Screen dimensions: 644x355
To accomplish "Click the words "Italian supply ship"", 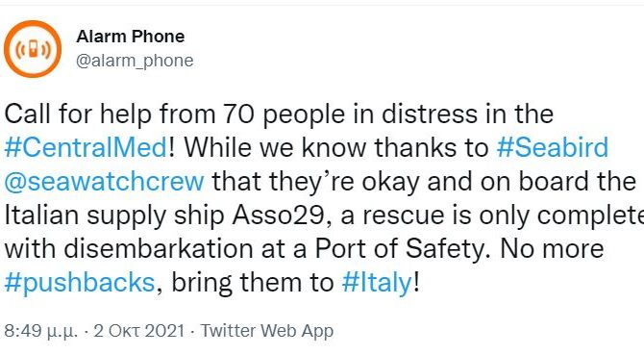I will click(113, 215).
